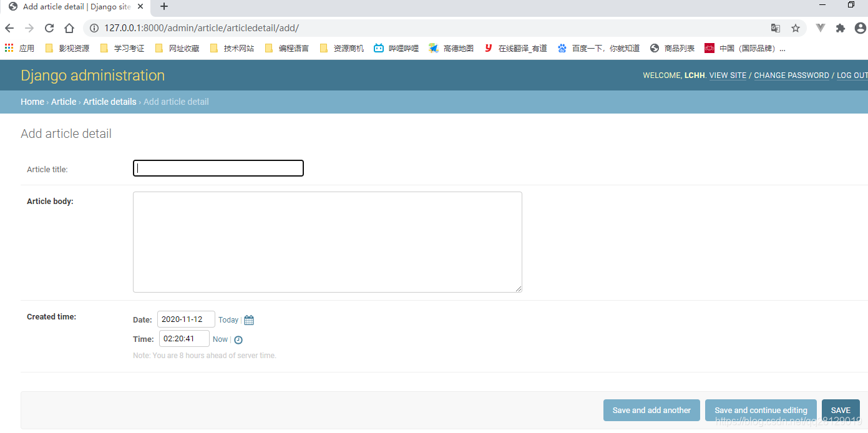Open the 百度一下，你就知道 bookmark
The image size is (868, 433).
point(598,48)
